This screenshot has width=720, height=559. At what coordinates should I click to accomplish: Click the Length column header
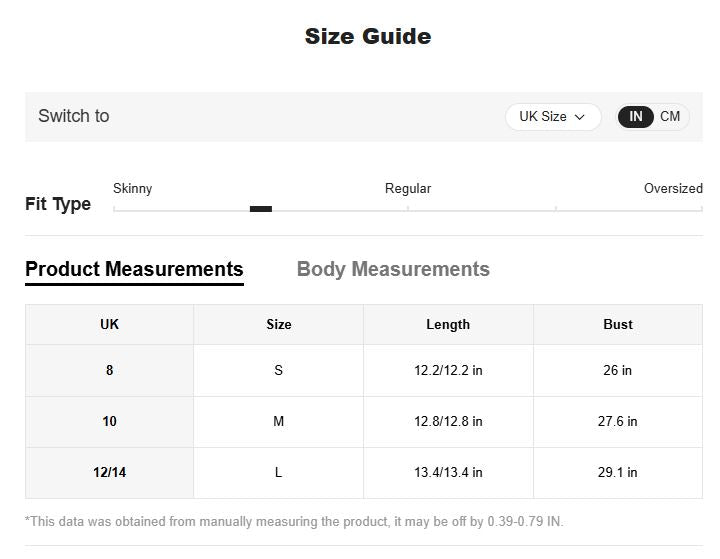(448, 324)
